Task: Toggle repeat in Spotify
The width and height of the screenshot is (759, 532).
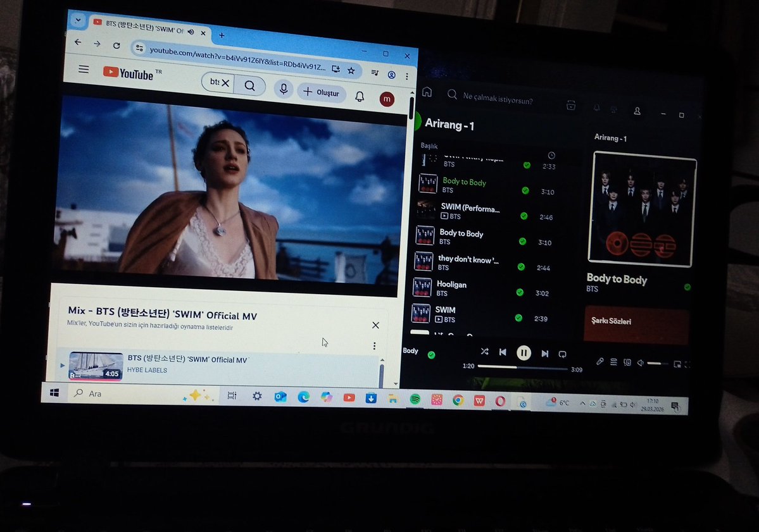Action: click(563, 354)
